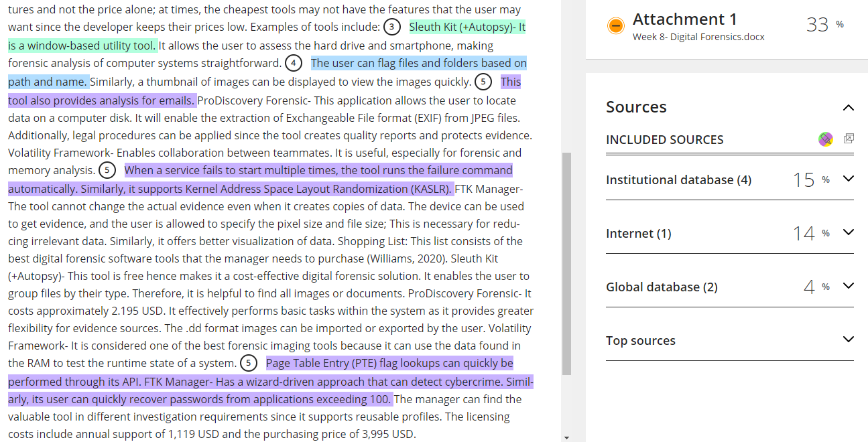Viewport: 868px width, 442px height.
Task: Expand the Global database (2) sources
Action: (x=849, y=286)
